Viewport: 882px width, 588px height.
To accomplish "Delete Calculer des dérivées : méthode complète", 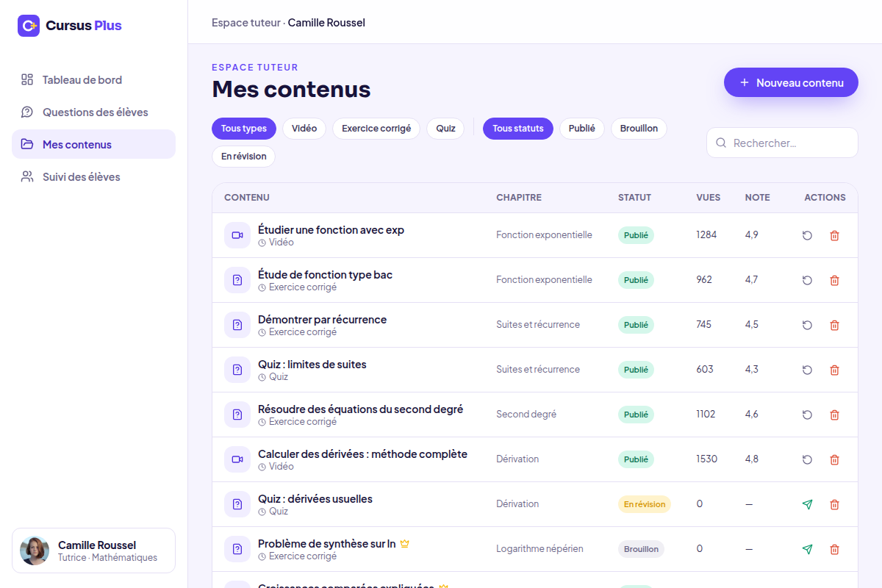I will click(834, 459).
